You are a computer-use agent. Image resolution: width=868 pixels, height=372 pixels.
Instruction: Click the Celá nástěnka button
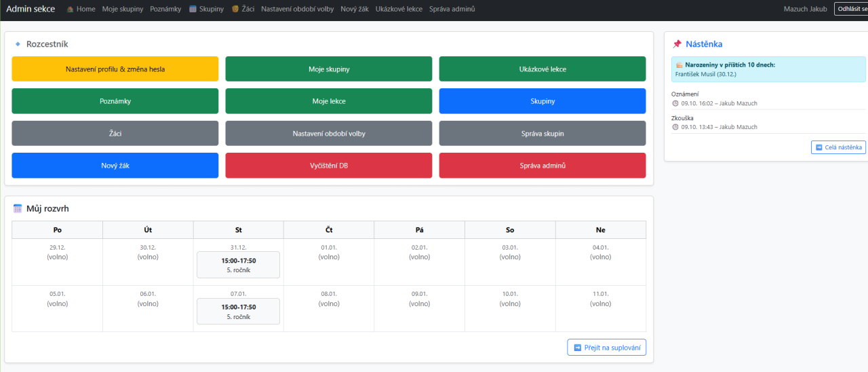[838, 147]
